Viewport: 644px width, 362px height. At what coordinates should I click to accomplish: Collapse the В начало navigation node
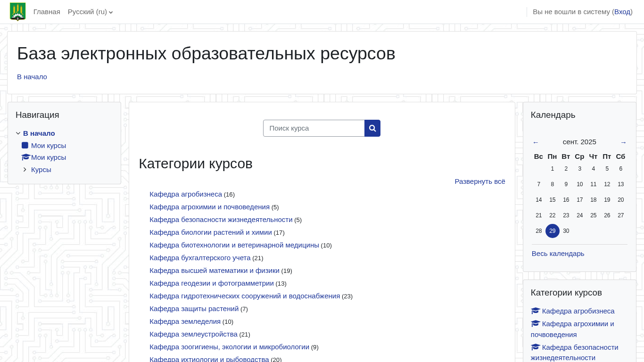tap(18, 133)
